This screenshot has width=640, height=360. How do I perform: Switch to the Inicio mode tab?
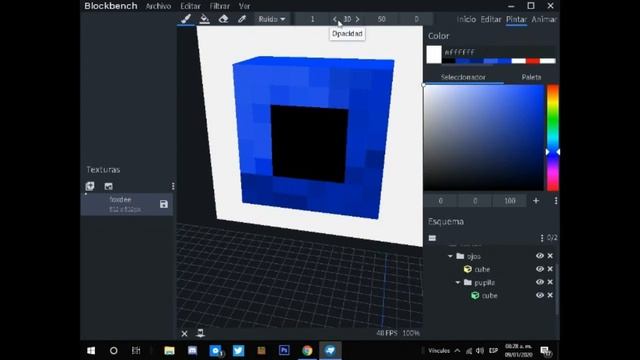(466, 19)
